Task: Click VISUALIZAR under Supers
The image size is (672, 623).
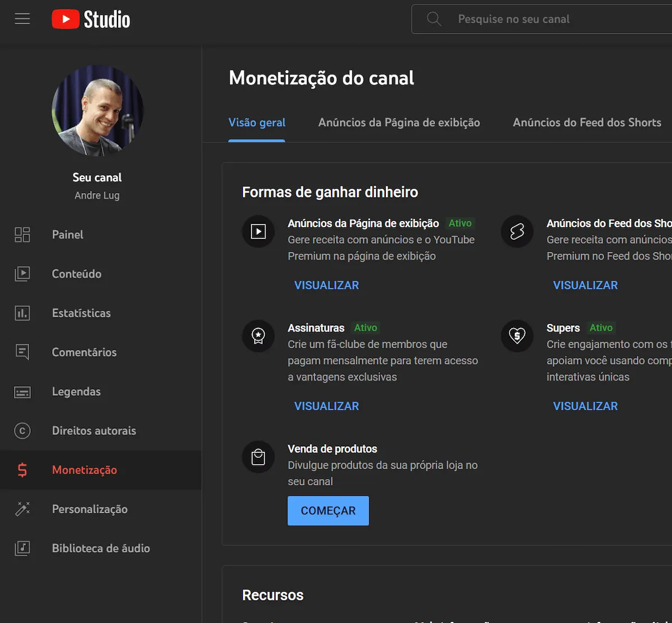Action: tap(585, 406)
